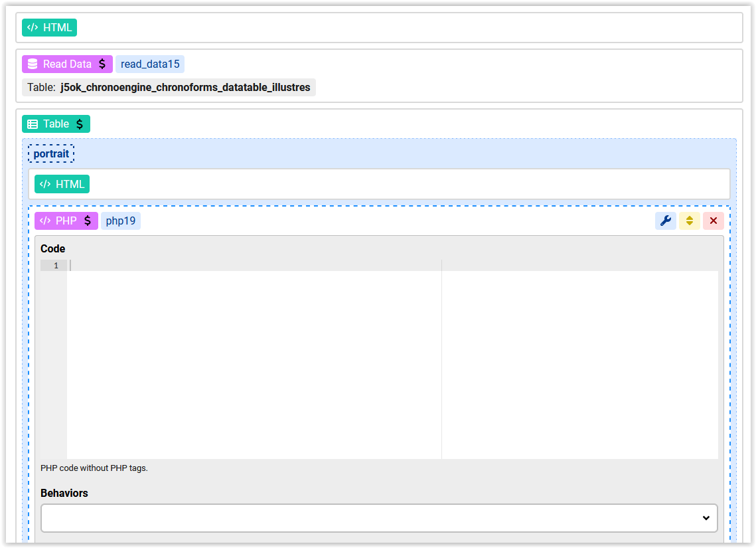Open settings with the wrench icon on php19
The height and width of the screenshot is (548, 756).
665,221
